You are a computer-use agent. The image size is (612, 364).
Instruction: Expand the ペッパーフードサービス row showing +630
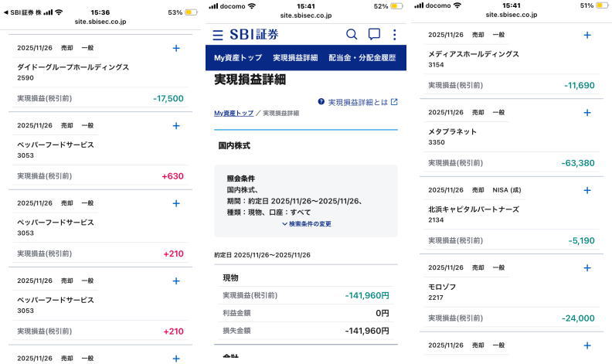176,125
